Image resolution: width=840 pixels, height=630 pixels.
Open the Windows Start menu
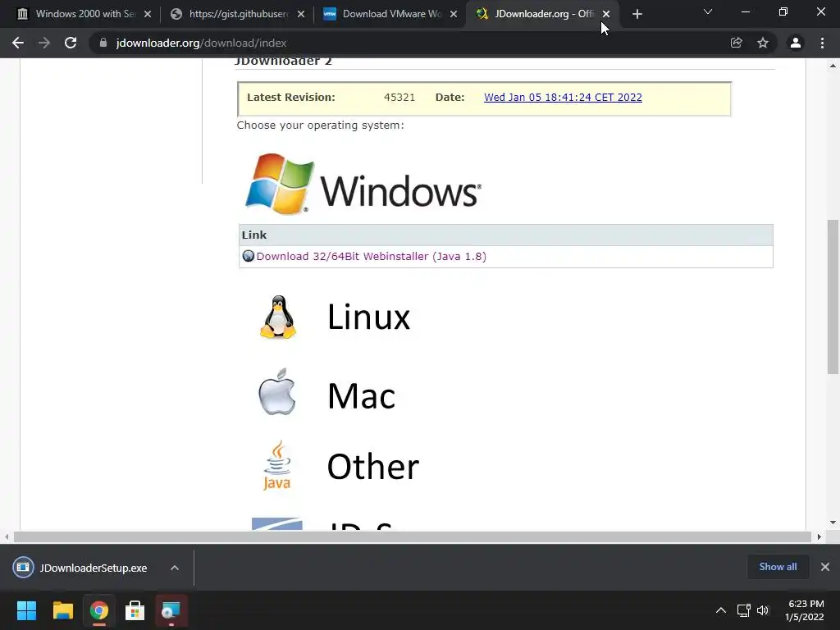pyautogui.click(x=26, y=610)
